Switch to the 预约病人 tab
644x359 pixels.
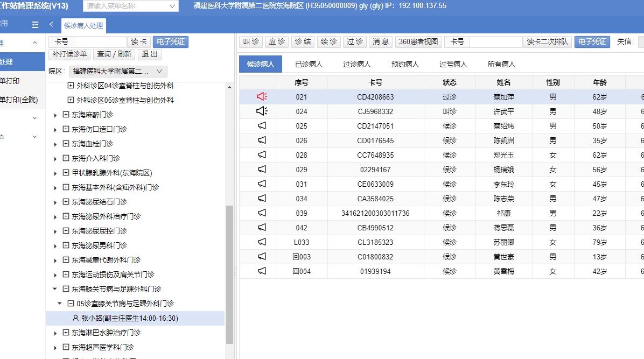point(405,64)
